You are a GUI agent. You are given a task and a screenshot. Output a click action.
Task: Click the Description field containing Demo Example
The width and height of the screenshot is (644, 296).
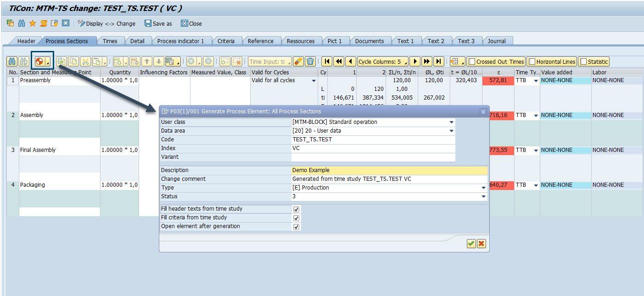(x=389, y=170)
